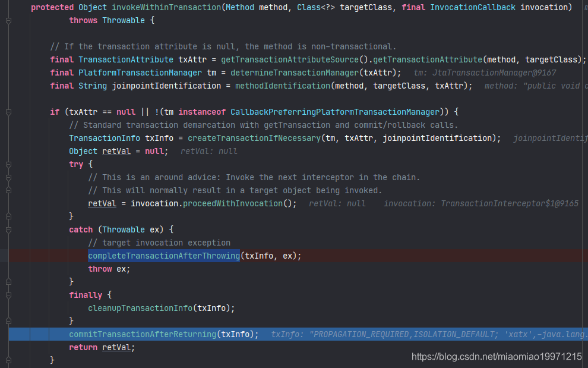The image size is (588, 368).
Task: Click fold end marker beside 'This will normally result' comment
Action: tap(9, 190)
